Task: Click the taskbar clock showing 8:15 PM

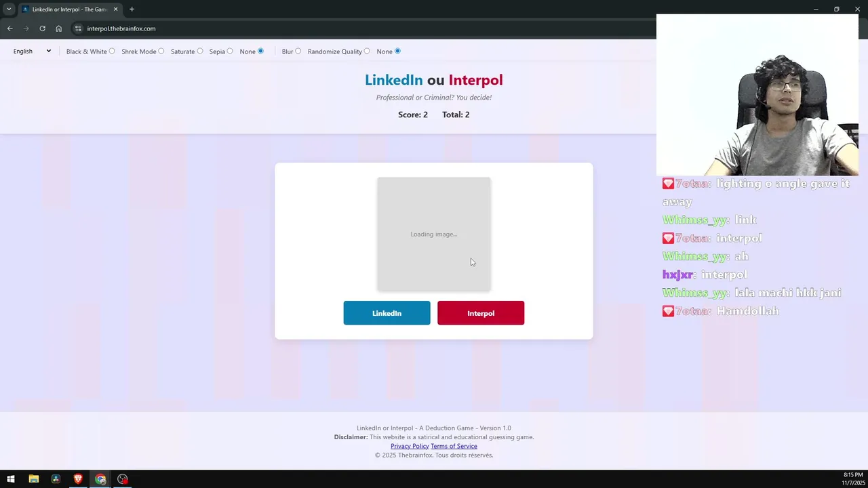Action: pos(852,479)
